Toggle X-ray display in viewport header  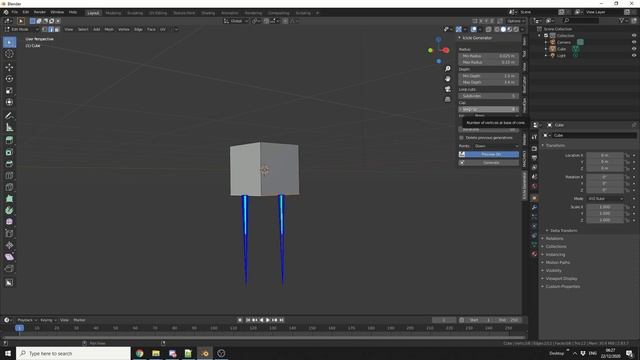[489, 29]
